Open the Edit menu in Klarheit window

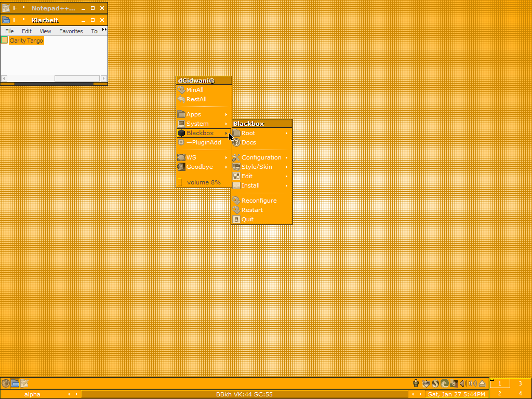click(27, 31)
